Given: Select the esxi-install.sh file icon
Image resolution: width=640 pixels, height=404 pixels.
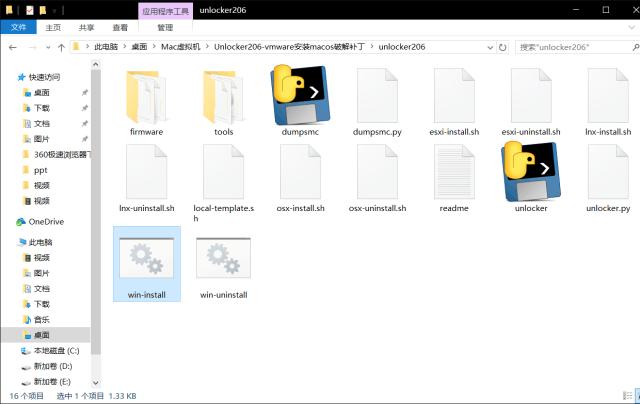Looking at the screenshot, I should click(x=454, y=96).
